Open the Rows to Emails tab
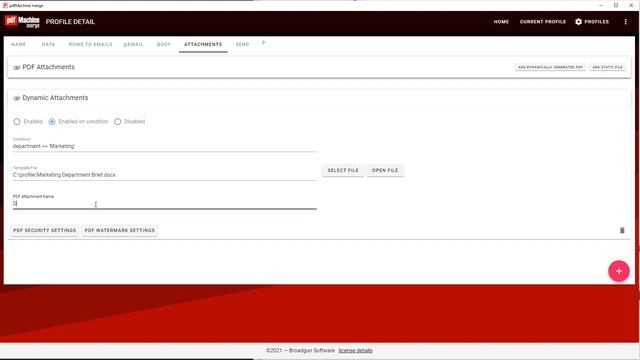Image resolution: width=640 pixels, height=360 pixels. pyautogui.click(x=90, y=44)
